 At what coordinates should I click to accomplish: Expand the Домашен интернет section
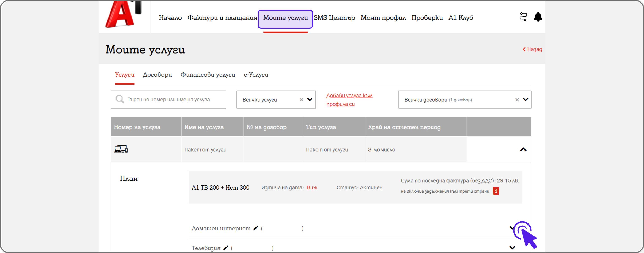coord(512,228)
